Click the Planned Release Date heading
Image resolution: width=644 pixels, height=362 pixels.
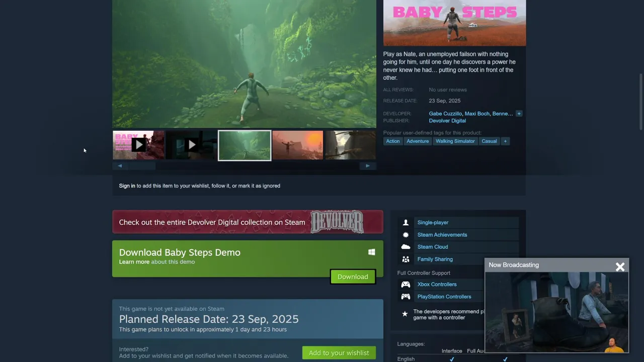pyautogui.click(x=209, y=319)
